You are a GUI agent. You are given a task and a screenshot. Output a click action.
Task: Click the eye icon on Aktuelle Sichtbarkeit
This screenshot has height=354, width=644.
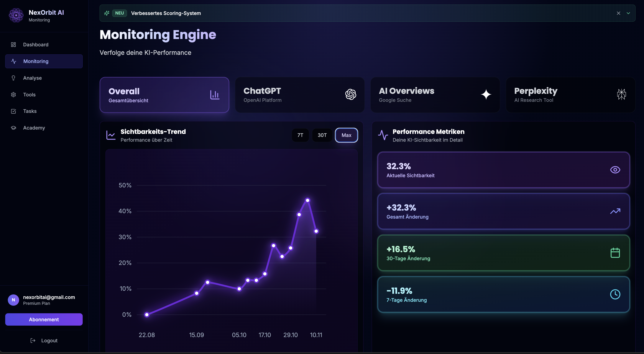(615, 170)
